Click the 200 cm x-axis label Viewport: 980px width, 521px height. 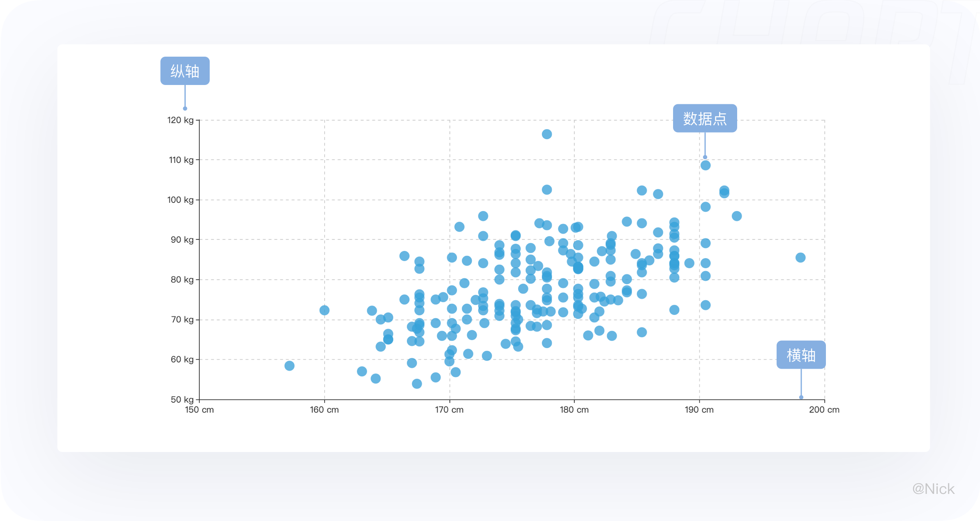824,410
